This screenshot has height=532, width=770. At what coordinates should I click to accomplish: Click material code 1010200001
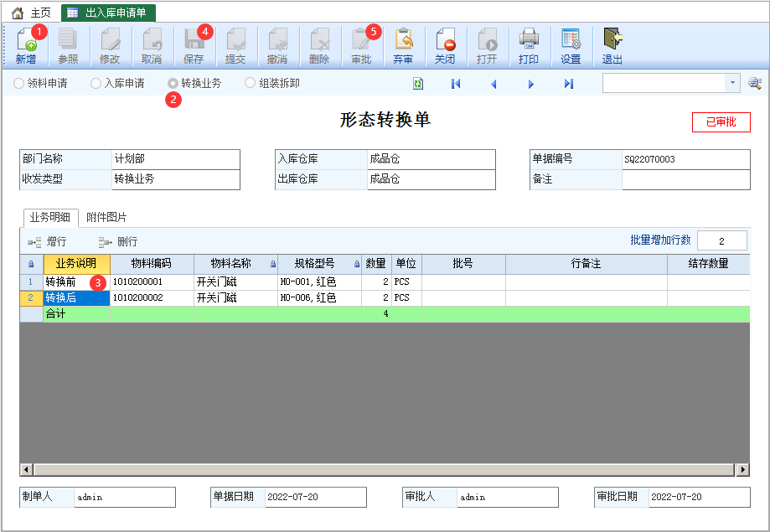click(x=152, y=282)
